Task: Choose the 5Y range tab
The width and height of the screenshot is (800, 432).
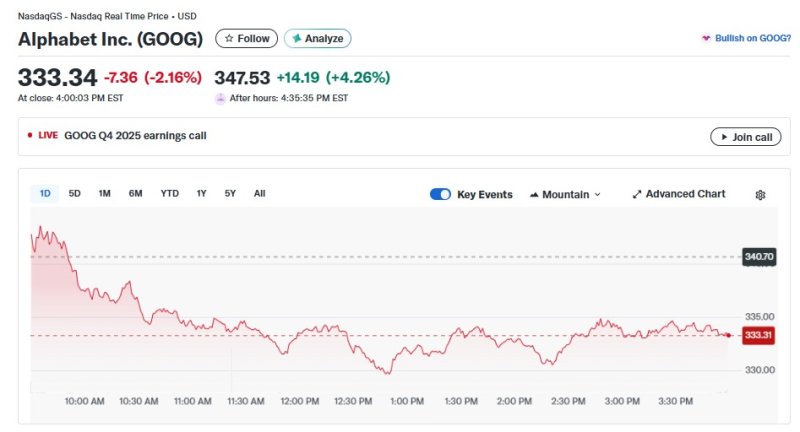Action: point(230,193)
